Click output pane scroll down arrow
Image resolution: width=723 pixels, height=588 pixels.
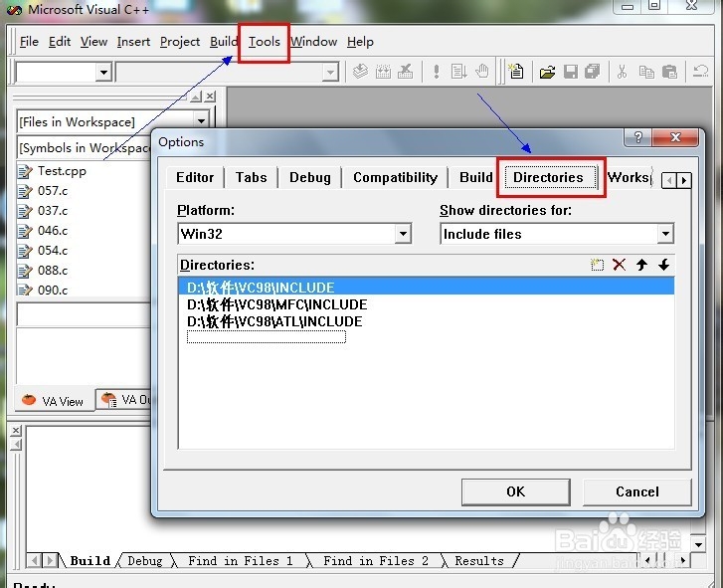click(x=698, y=544)
